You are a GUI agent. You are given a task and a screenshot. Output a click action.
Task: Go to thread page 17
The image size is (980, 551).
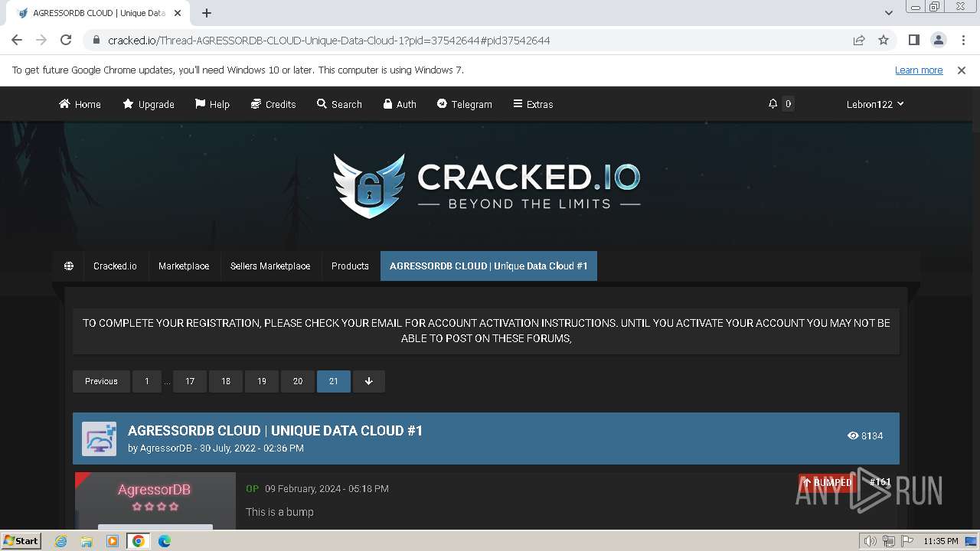(190, 381)
